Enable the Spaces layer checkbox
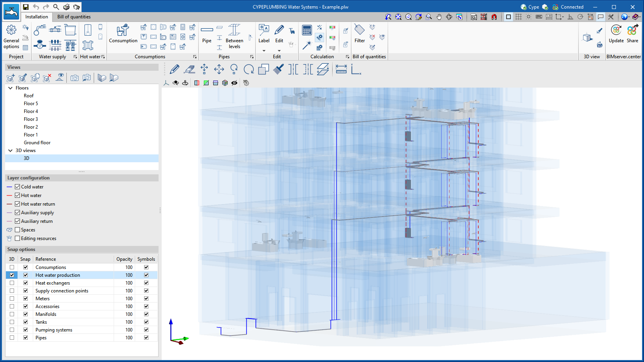This screenshot has width=644, height=362. point(17,230)
